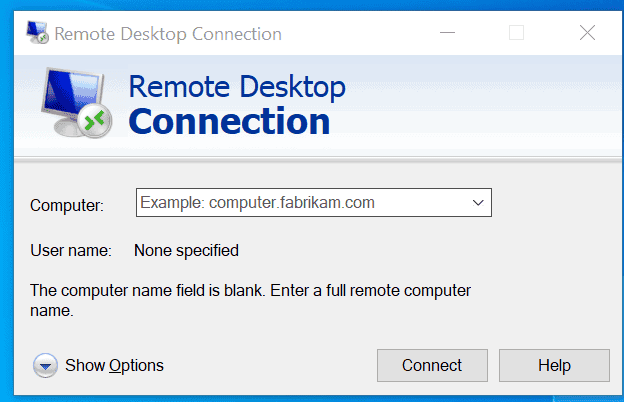Click the large monitor icon in banner
Viewport: 624px width, 402px height.
pyautogui.click(x=76, y=103)
